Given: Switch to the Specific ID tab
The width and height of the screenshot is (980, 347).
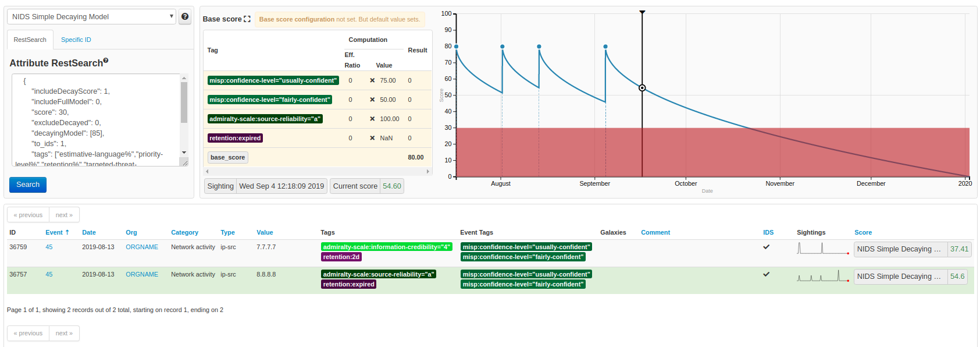Looking at the screenshot, I should pos(76,40).
